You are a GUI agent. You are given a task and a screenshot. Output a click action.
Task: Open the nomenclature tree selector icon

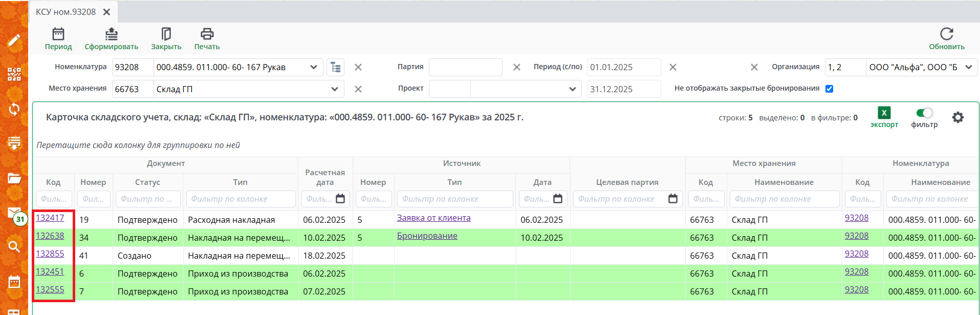(x=336, y=67)
